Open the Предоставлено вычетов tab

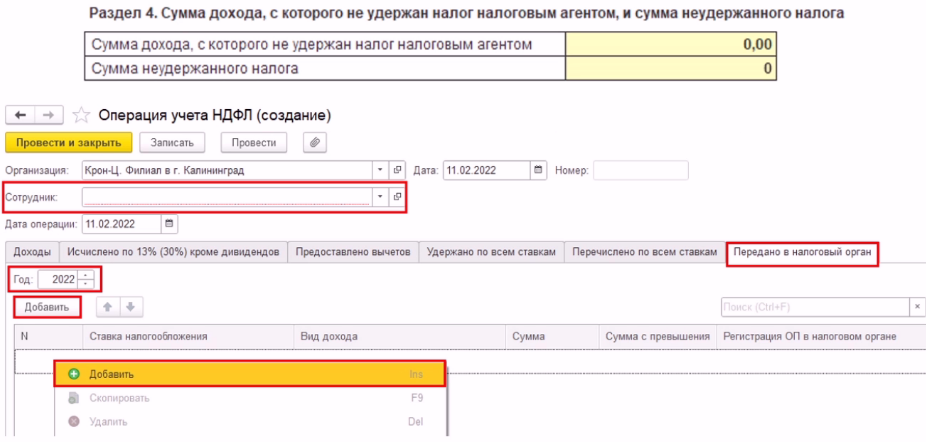(x=353, y=252)
